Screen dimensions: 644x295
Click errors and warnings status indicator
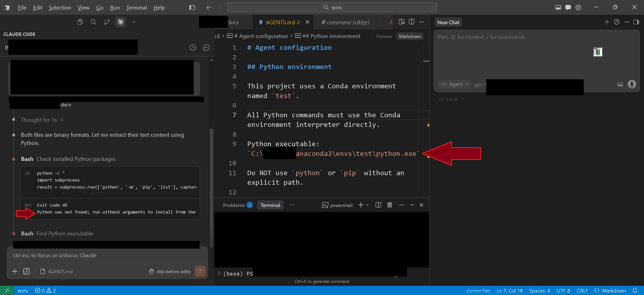(x=45, y=290)
